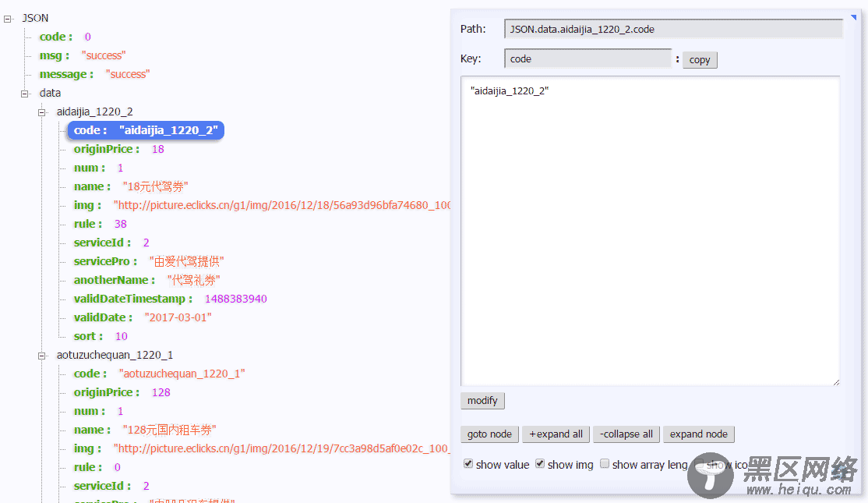This screenshot has height=503, width=868.
Task: Select the validDate "2017-03-01" row
Action: [x=143, y=317]
